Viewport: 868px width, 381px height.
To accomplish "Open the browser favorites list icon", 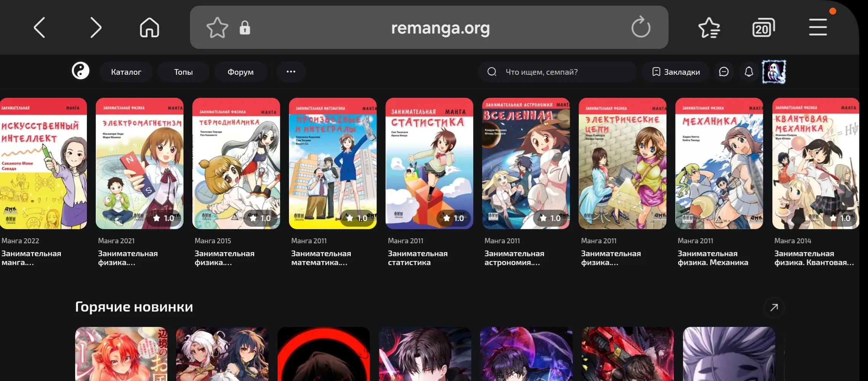I will click(709, 28).
